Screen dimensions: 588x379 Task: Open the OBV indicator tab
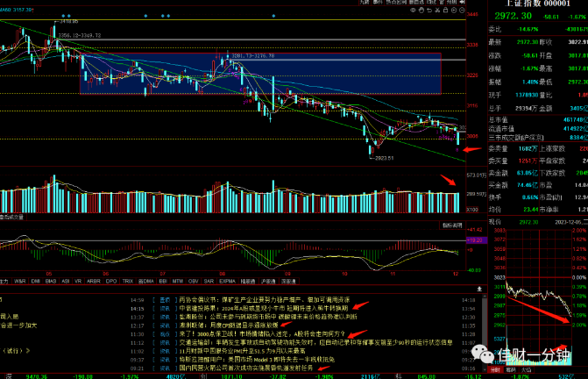click(x=193, y=281)
